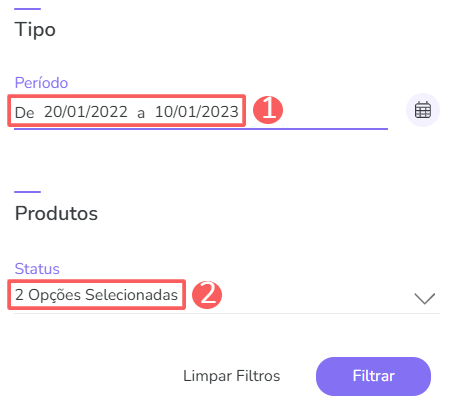Click the Status field label

[37, 269]
